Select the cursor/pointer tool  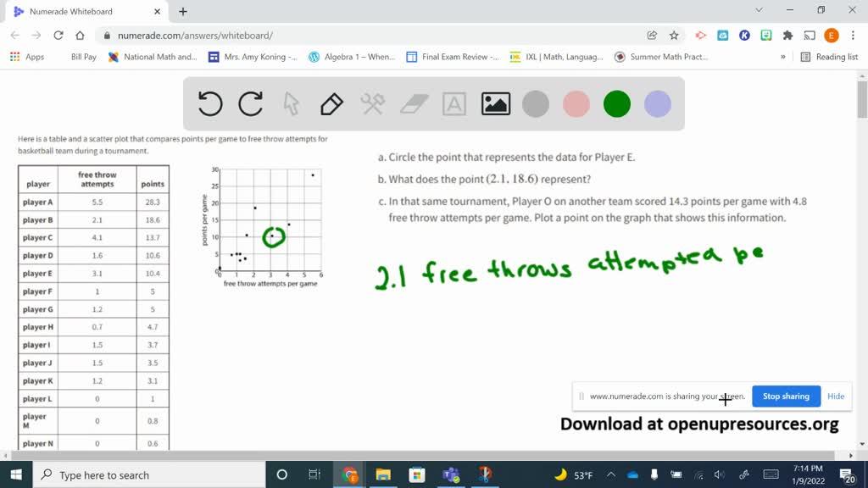click(291, 103)
